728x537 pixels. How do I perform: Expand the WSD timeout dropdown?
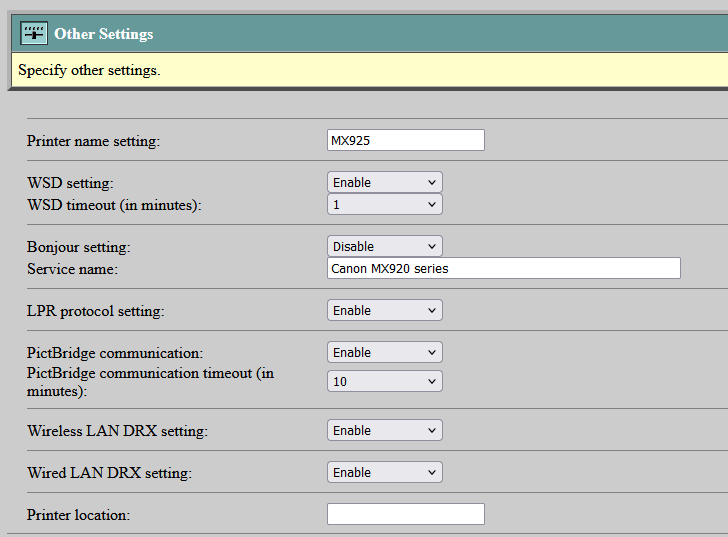[x=384, y=205]
